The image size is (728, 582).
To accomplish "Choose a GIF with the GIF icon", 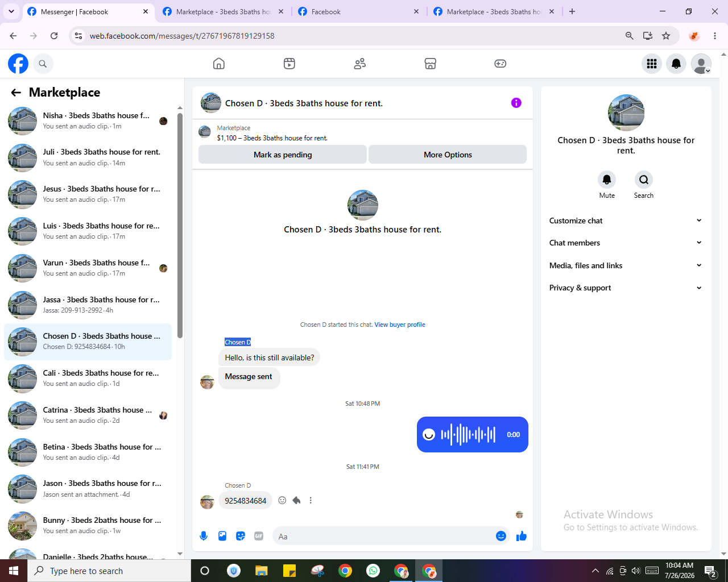I will tap(259, 536).
